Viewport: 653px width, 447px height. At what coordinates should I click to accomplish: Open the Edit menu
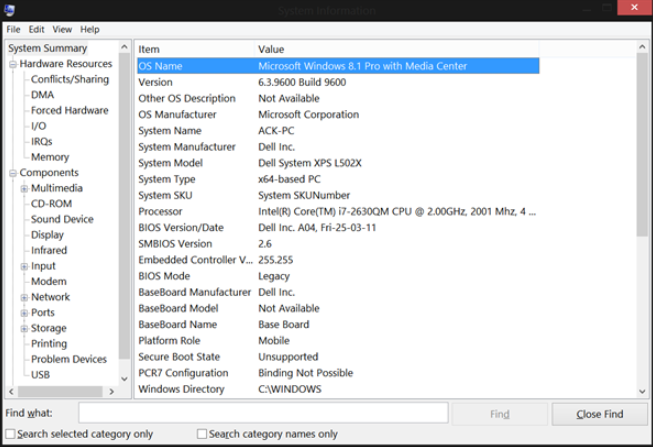(x=36, y=30)
